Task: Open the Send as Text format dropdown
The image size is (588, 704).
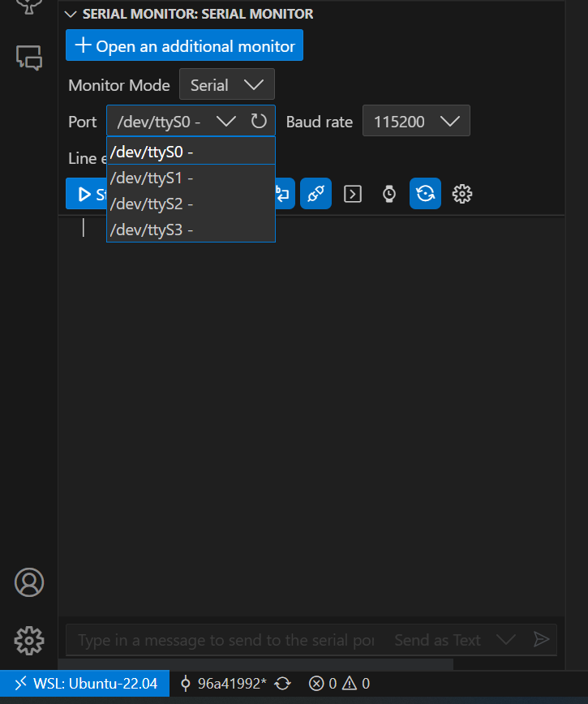Action: click(507, 640)
